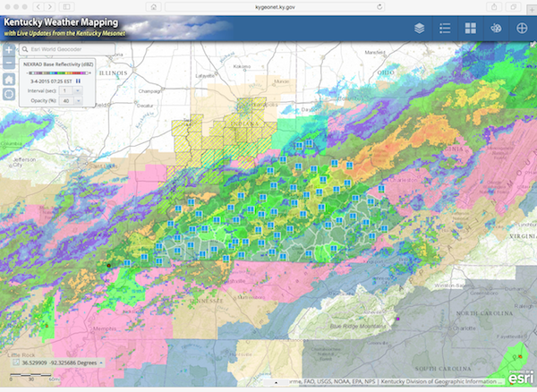
Task: Click the Kentucky Weather Mapping title
Action: coord(61,22)
